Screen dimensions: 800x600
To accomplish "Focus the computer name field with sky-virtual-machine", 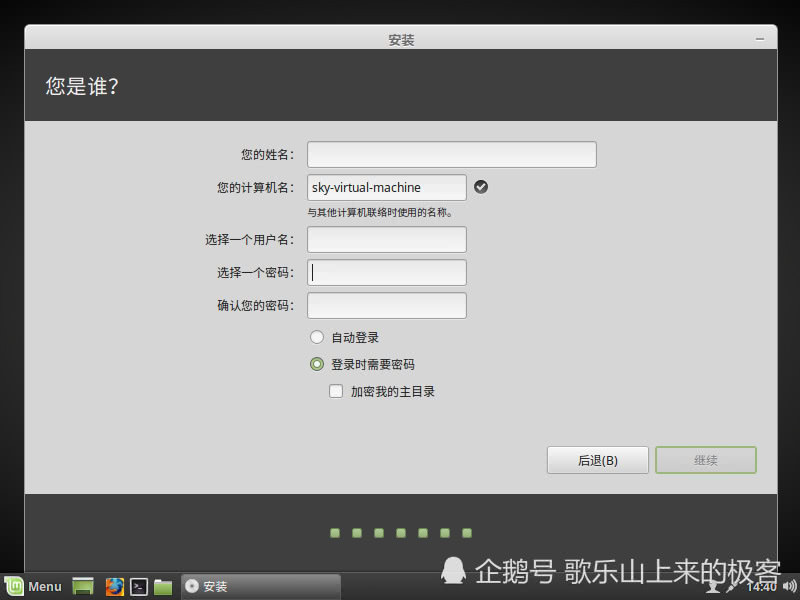I will [x=387, y=187].
